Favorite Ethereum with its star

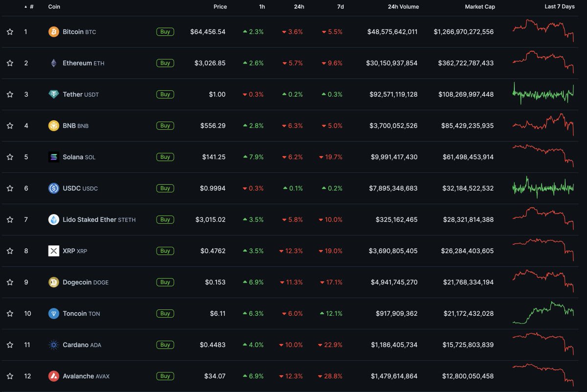pos(10,63)
